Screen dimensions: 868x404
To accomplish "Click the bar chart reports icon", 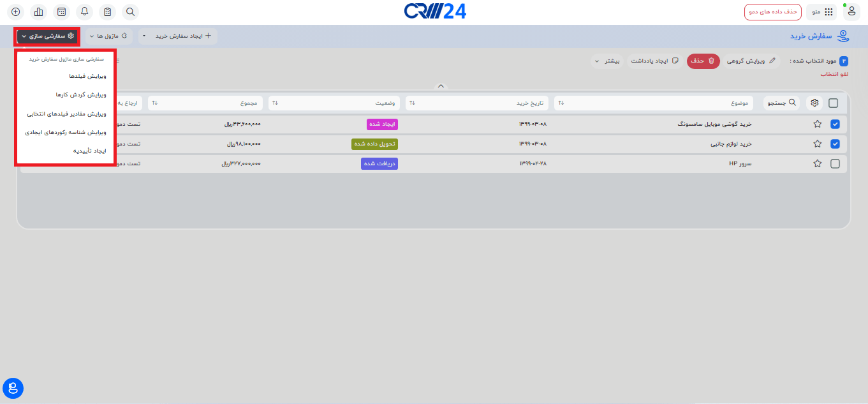I will tap(38, 11).
